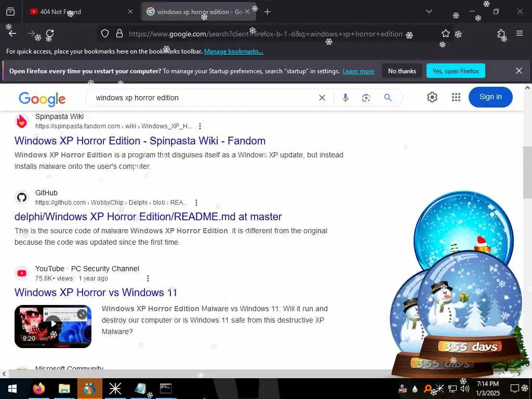The height and width of the screenshot is (399, 532).
Task: Click the Sign in button
Action: [x=490, y=97]
